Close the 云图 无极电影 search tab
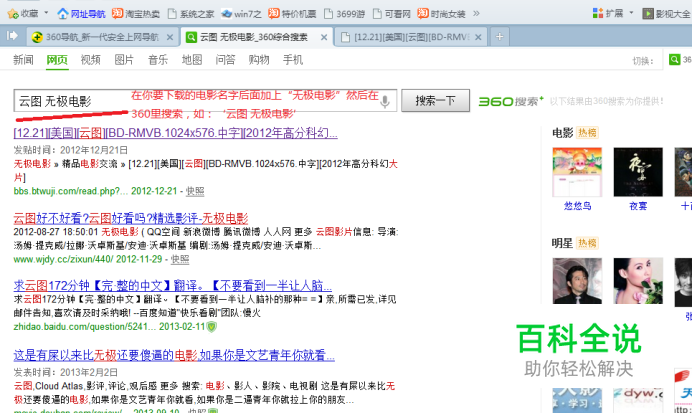Screen dimensions: 692x413 pos(324,38)
